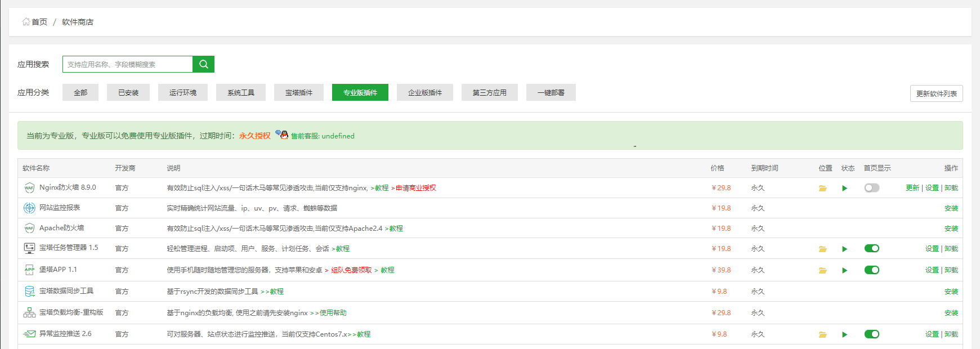Select the 企业版插件 category tab
980x349 pixels.
tap(425, 92)
